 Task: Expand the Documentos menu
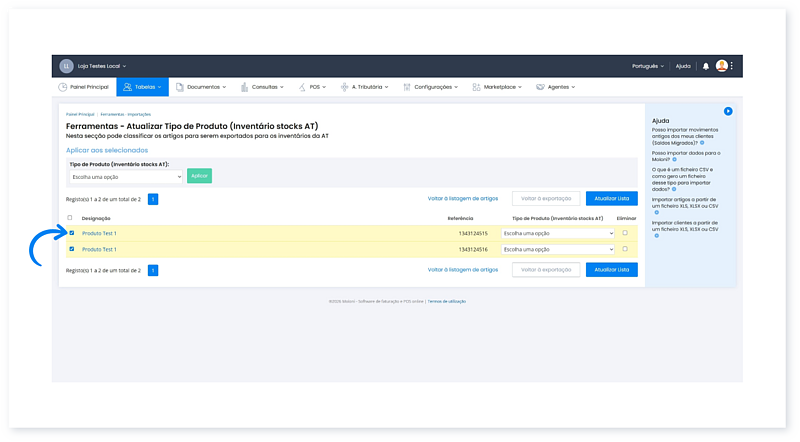click(202, 87)
